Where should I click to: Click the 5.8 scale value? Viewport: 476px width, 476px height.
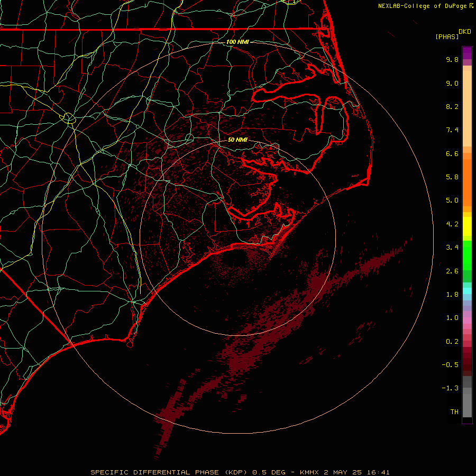tap(452, 177)
